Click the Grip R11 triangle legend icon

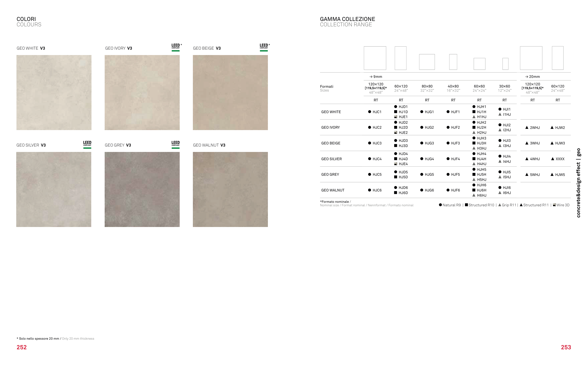click(x=500, y=205)
